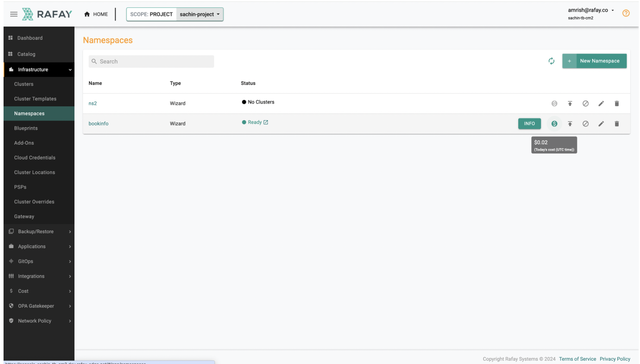Click the Name column header
Image resolution: width=640 pixels, height=364 pixels.
[x=95, y=83]
